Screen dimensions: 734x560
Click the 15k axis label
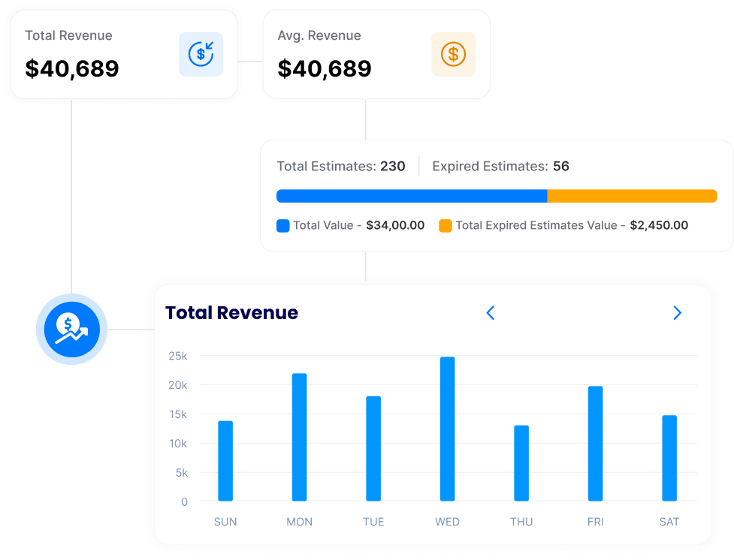coord(178,414)
